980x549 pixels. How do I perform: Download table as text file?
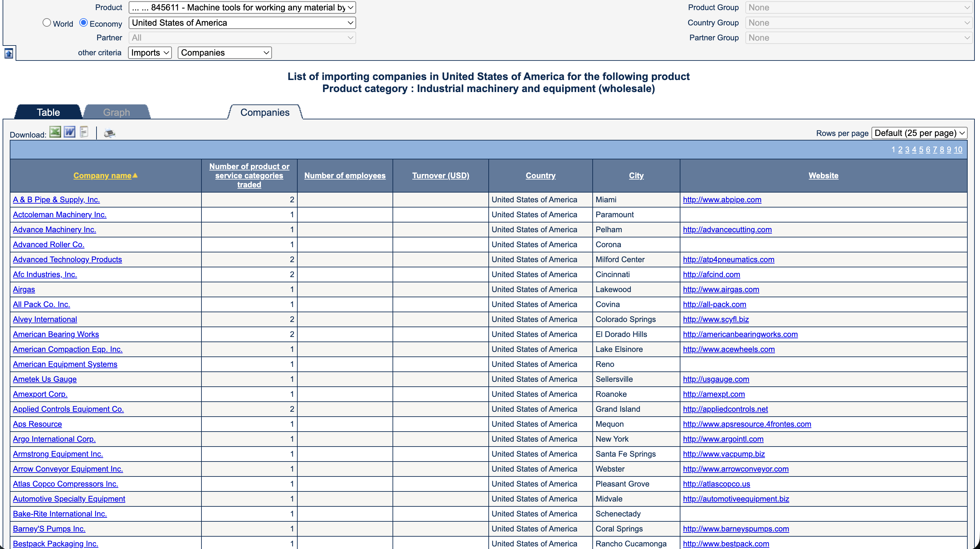tap(84, 132)
